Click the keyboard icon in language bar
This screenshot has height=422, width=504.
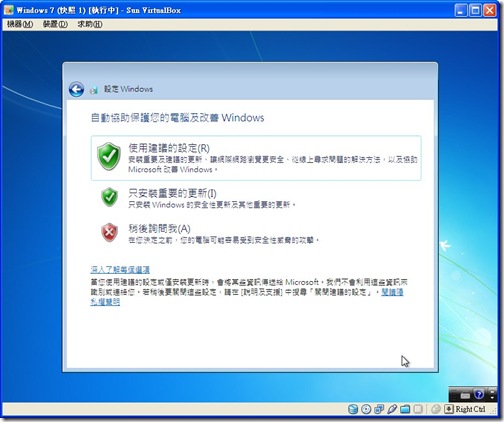coord(465,395)
